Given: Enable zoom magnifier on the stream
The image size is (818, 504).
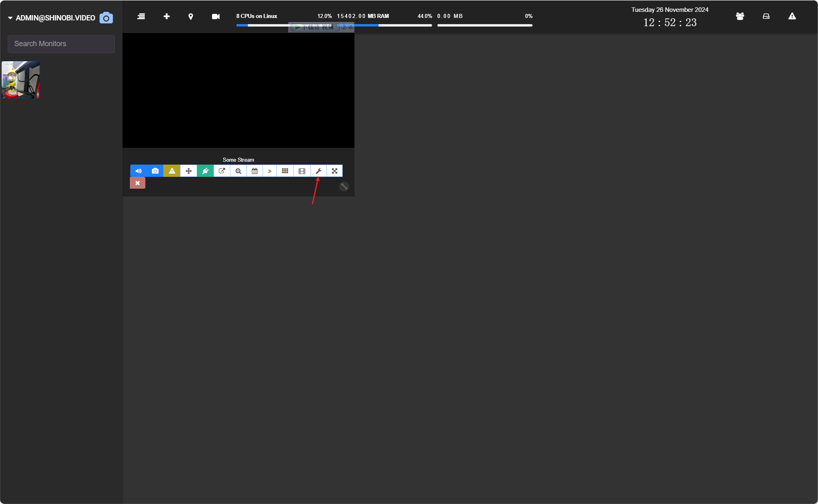Looking at the screenshot, I should [x=238, y=171].
